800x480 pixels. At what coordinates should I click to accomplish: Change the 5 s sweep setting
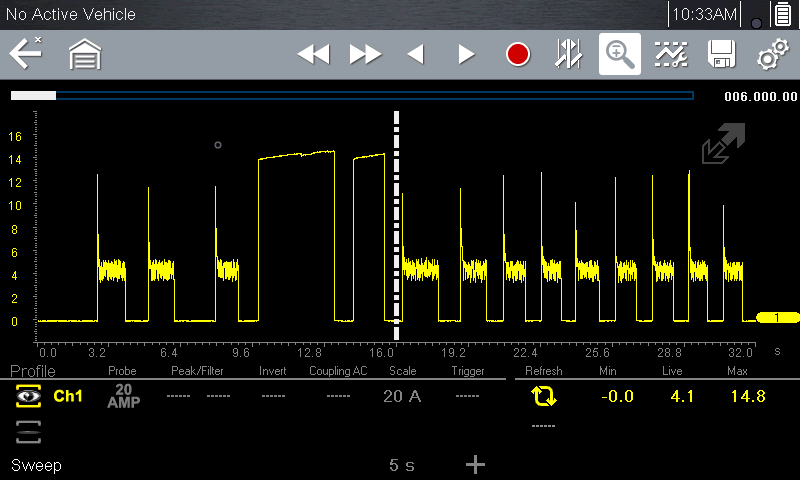point(402,465)
